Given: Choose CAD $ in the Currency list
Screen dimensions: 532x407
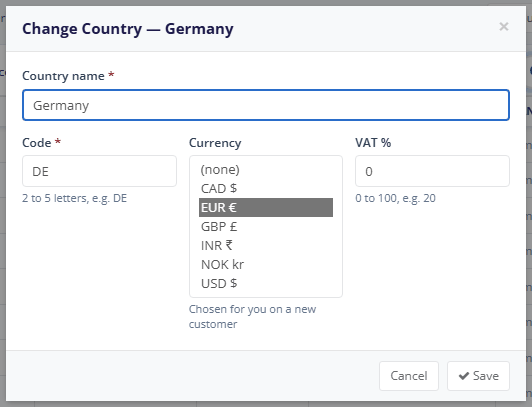Looking at the screenshot, I should click(x=266, y=189).
